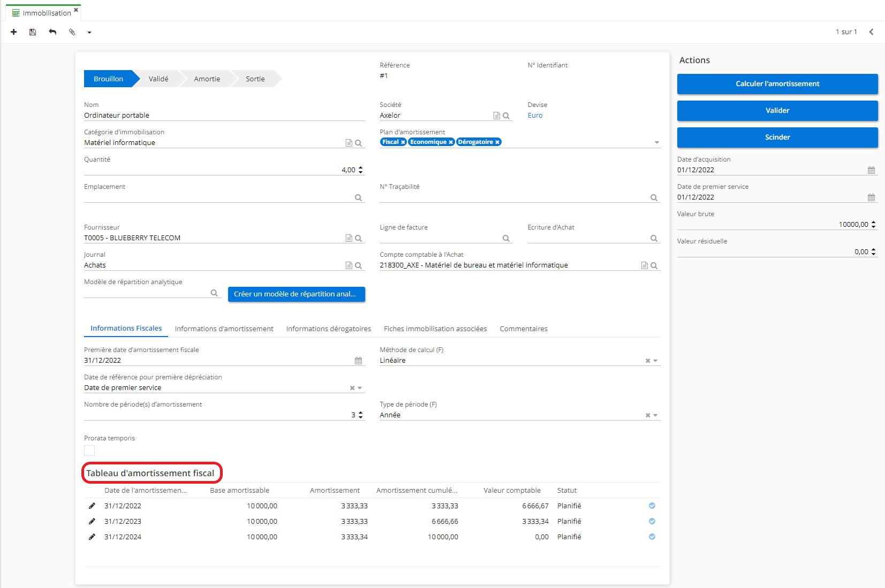Click the Scinder button
The height and width of the screenshot is (588, 885).
click(x=777, y=138)
